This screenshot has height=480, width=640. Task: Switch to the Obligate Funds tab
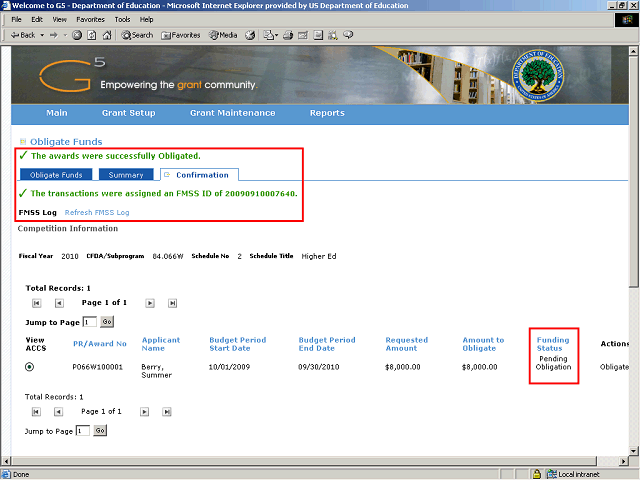(x=56, y=175)
